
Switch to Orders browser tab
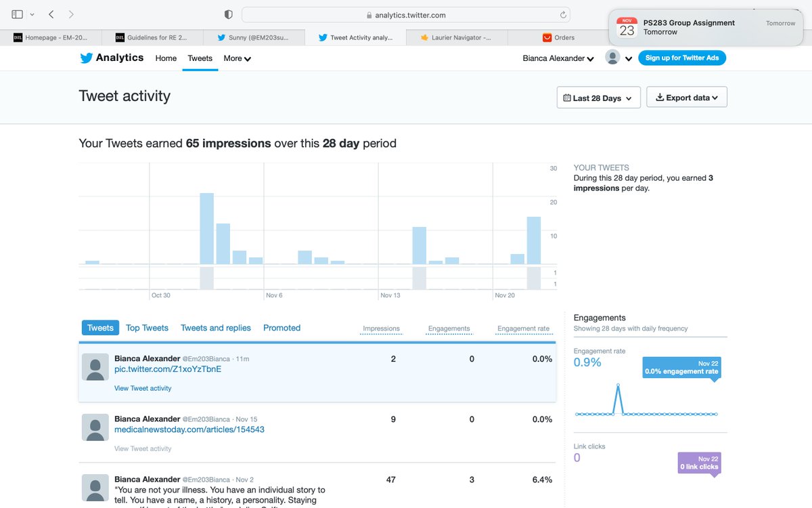pos(558,38)
